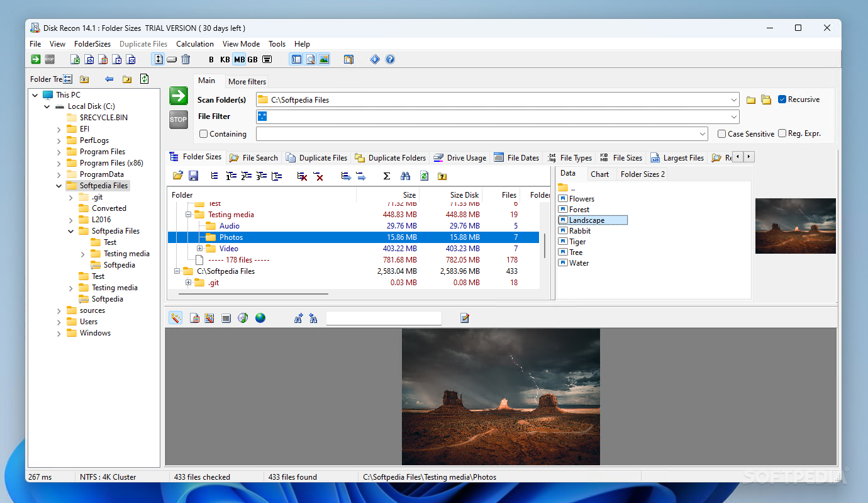Click the CD media icon in preview toolbar
The height and width of the screenshot is (503, 868).
pyautogui.click(x=243, y=318)
